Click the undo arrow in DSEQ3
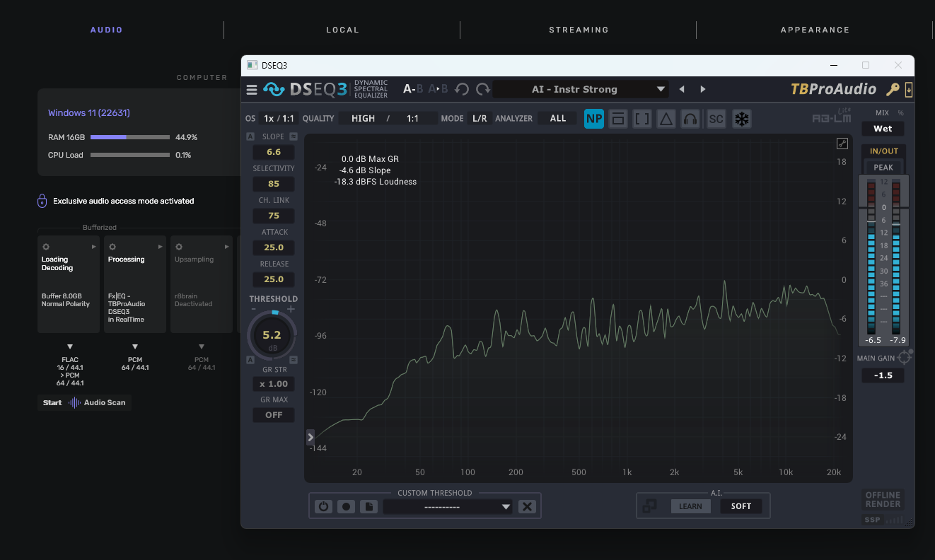 462,89
